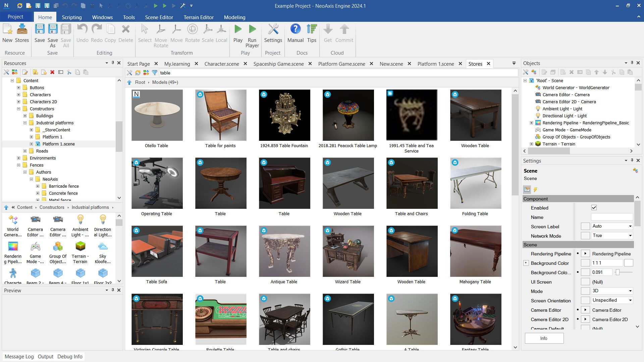Viewport: 644px width, 362px height.
Task: Expand Terrain node in Objects tree
Action: pos(531,144)
